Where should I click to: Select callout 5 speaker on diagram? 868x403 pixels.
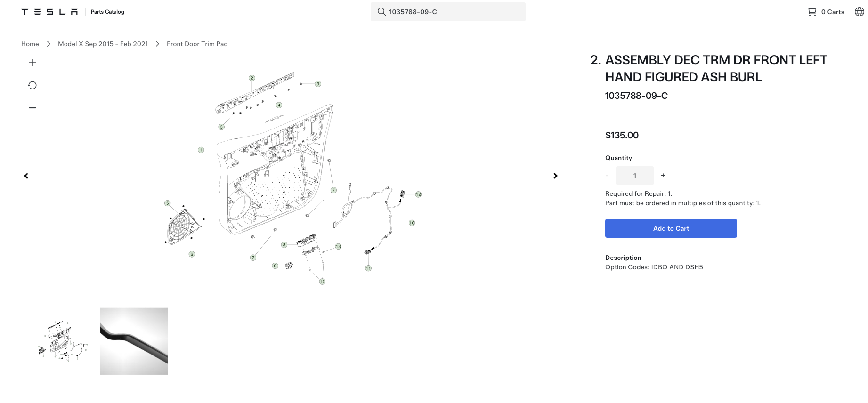[167, 203]
